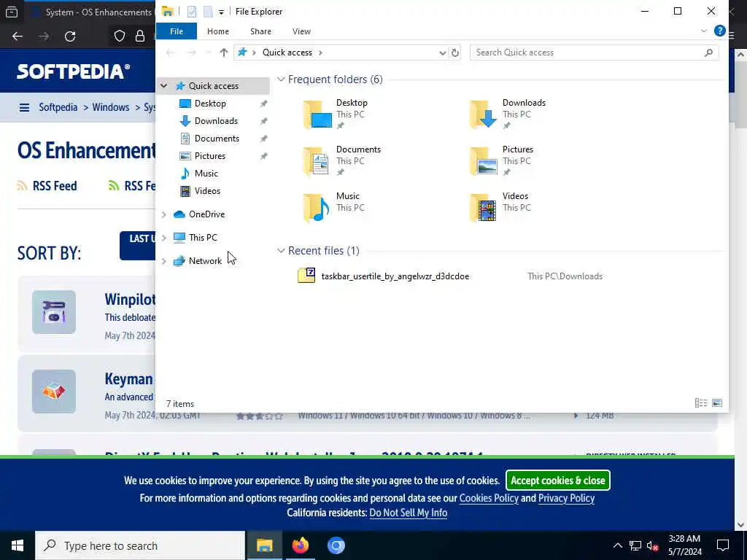
Task: Switch to Large icons view layout
Action: [x=716, y=403]
